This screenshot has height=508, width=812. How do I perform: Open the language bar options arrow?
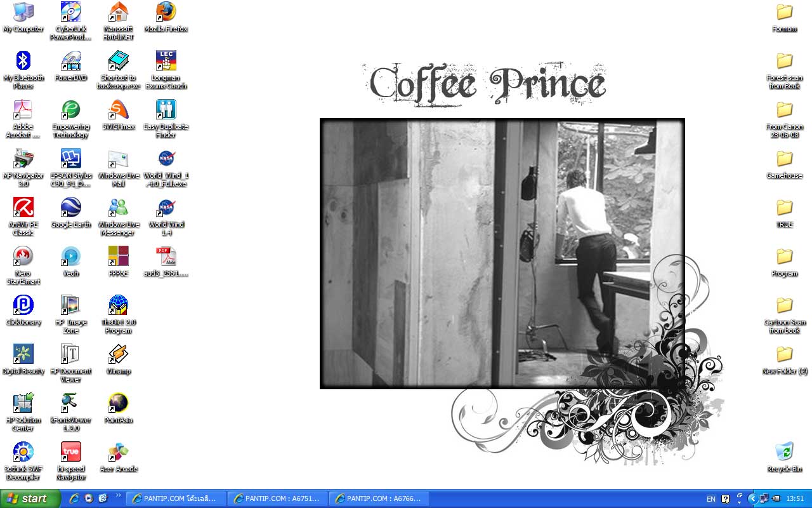point(740,502)
